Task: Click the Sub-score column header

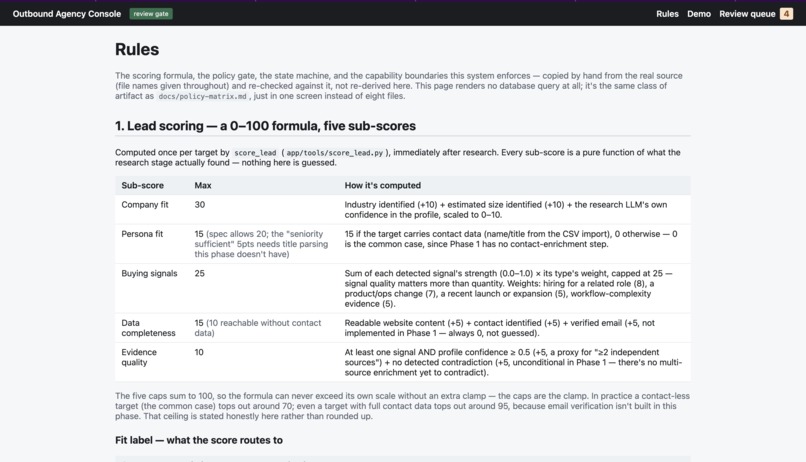Action: (x=142, y=186)
